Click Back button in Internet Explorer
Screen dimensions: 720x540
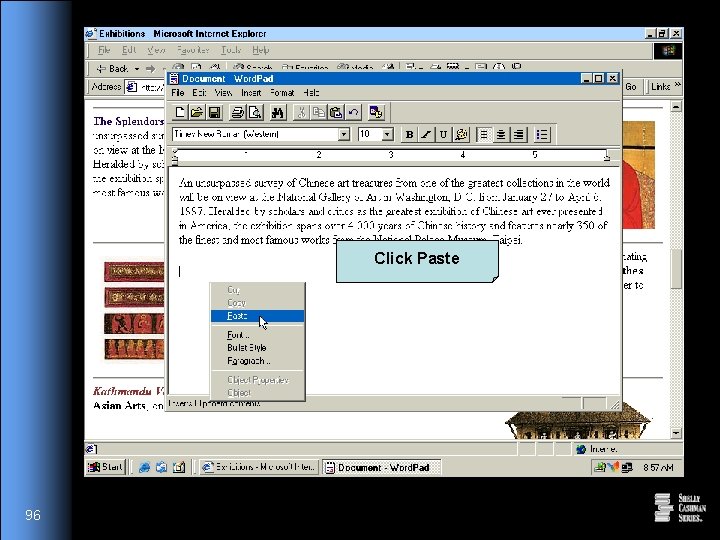(112, 69)
